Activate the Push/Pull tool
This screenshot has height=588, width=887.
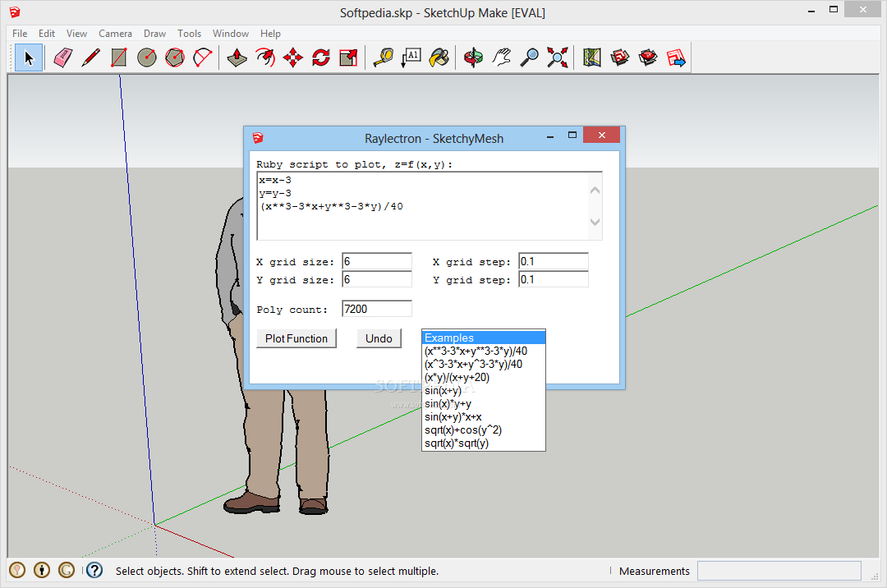pos(237,57)
